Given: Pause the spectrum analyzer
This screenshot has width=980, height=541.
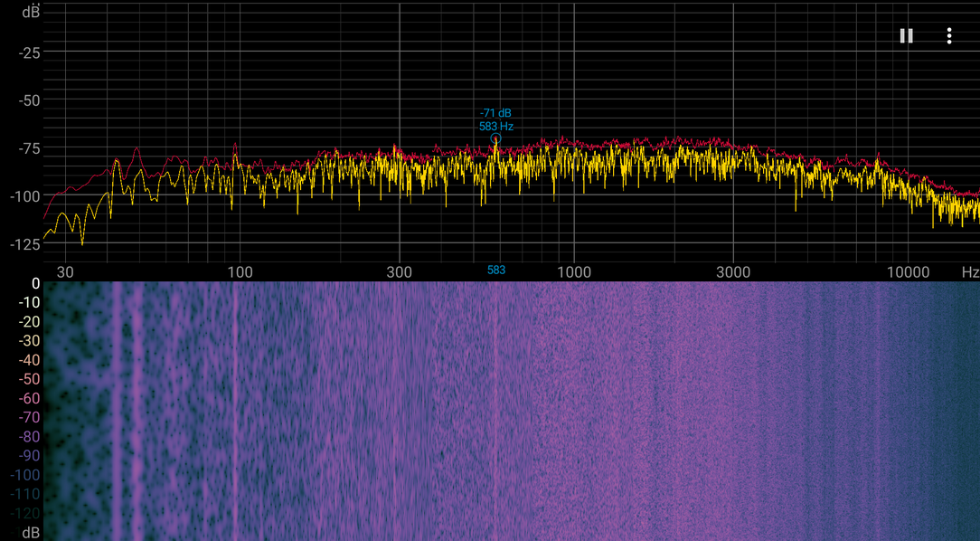Looking at the screenshot, I should [x=906, y=35].
